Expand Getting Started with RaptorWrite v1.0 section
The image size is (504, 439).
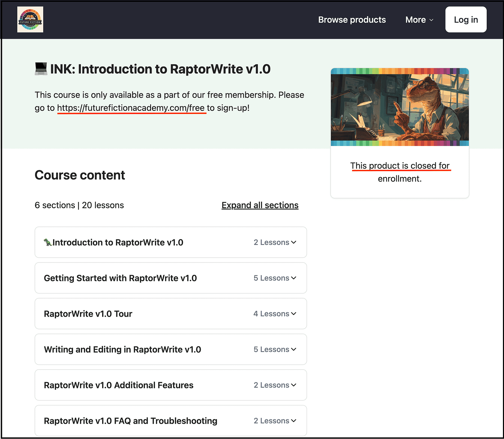pyautogui.click(x=171, y=278)
